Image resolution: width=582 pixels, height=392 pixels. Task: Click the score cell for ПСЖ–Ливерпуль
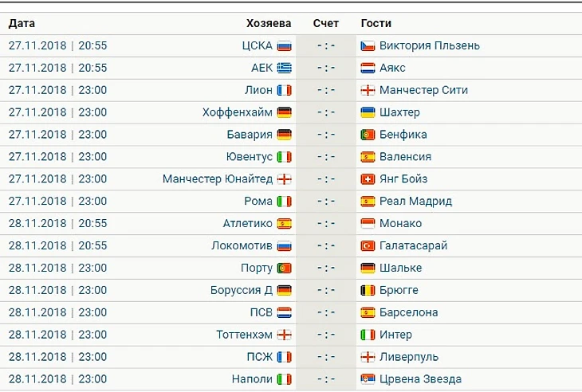(x=325, y=357)
